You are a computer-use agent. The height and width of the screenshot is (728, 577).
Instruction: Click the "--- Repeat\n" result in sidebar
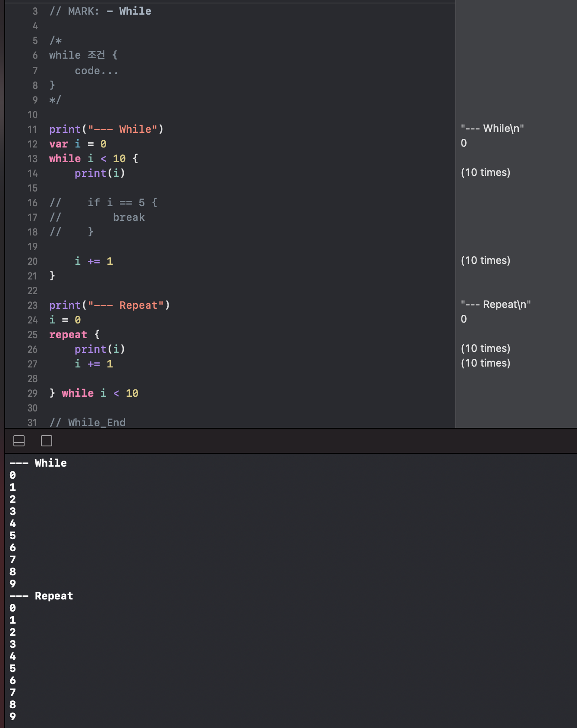[x=495, y=304]
